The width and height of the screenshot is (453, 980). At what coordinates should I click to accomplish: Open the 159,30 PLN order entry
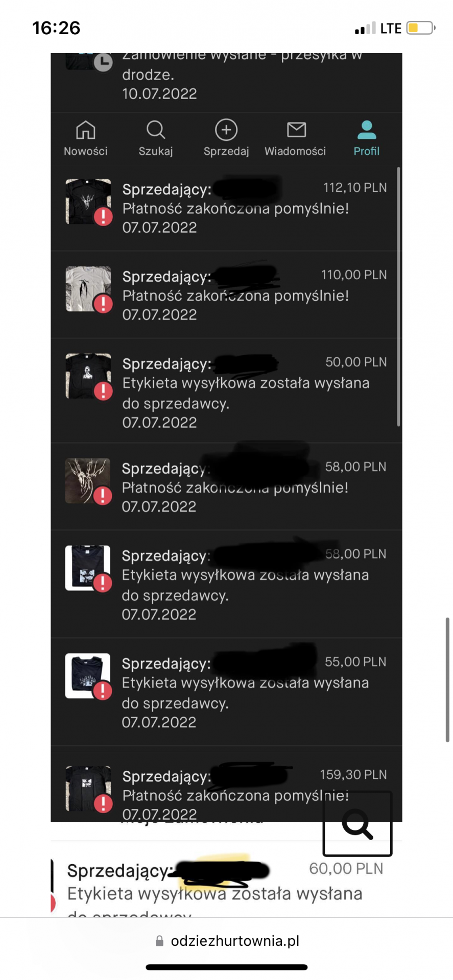click(x=226, y=784)
